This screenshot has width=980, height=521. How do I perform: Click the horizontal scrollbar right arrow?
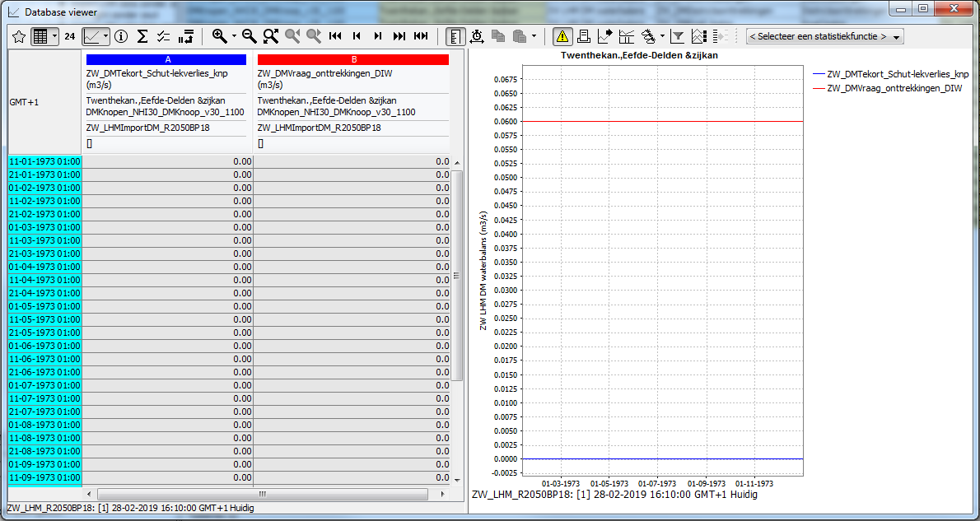[x=442, y=494]
